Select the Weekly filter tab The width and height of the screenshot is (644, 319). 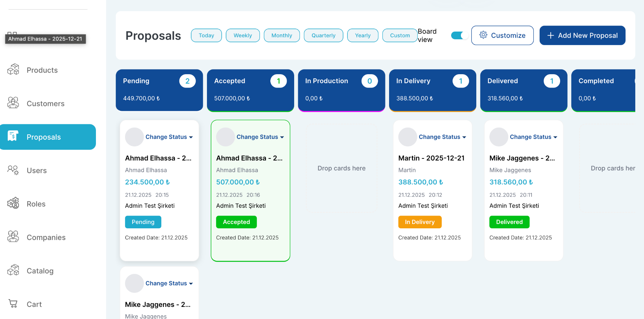[x=243, y=36]
